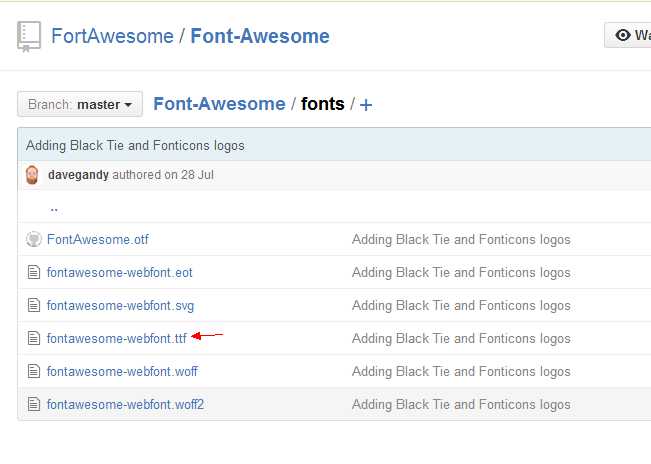Click the Watch button with eye icon

pyautogui.click(x=628, y=35)
